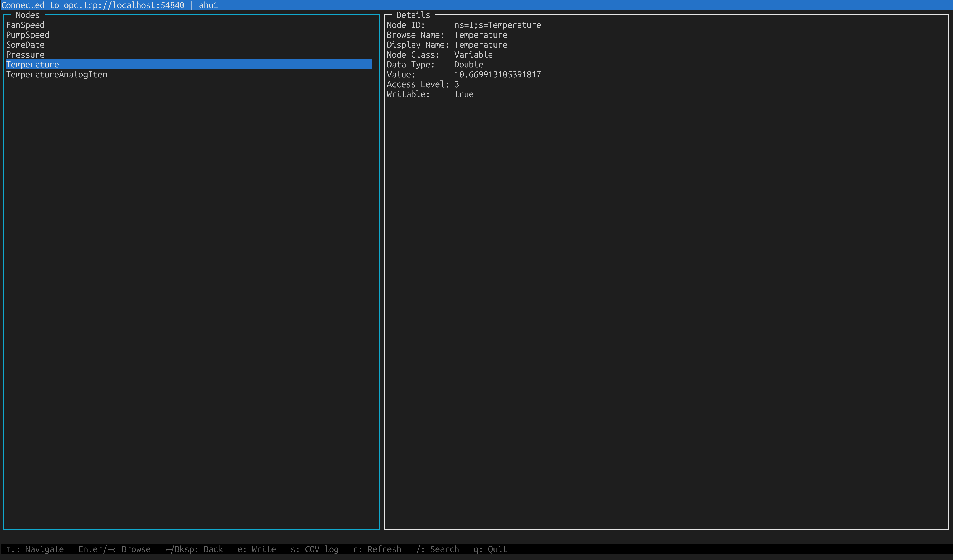This screenshot has width=953, height=560.
Task: Click the s: COV log shortcut hint
Action: pos(315,549)
